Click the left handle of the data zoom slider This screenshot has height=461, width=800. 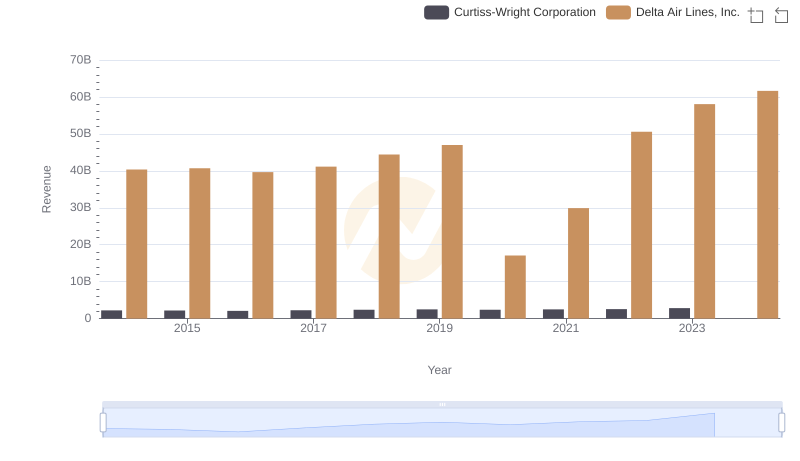coord(103,423)
